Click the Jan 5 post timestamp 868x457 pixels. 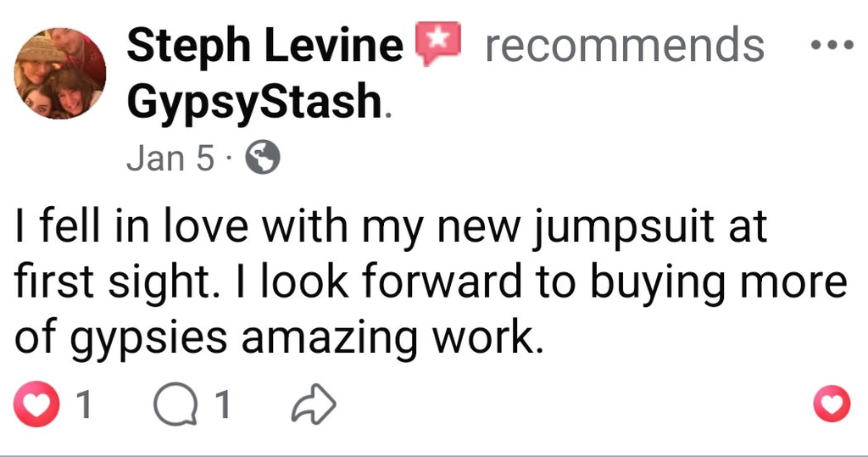(x=170, y=159)
